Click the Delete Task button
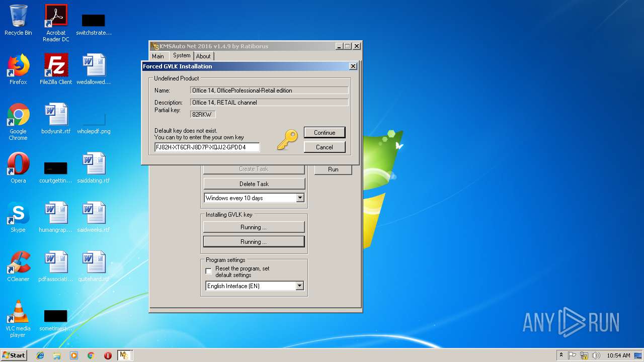 pyautogui.click(x=254, y=184)
